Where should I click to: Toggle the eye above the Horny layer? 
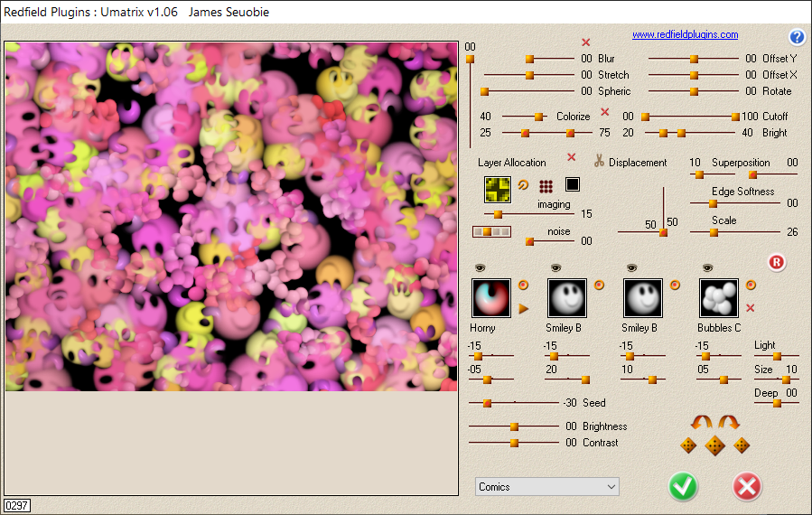pos(480,267)
